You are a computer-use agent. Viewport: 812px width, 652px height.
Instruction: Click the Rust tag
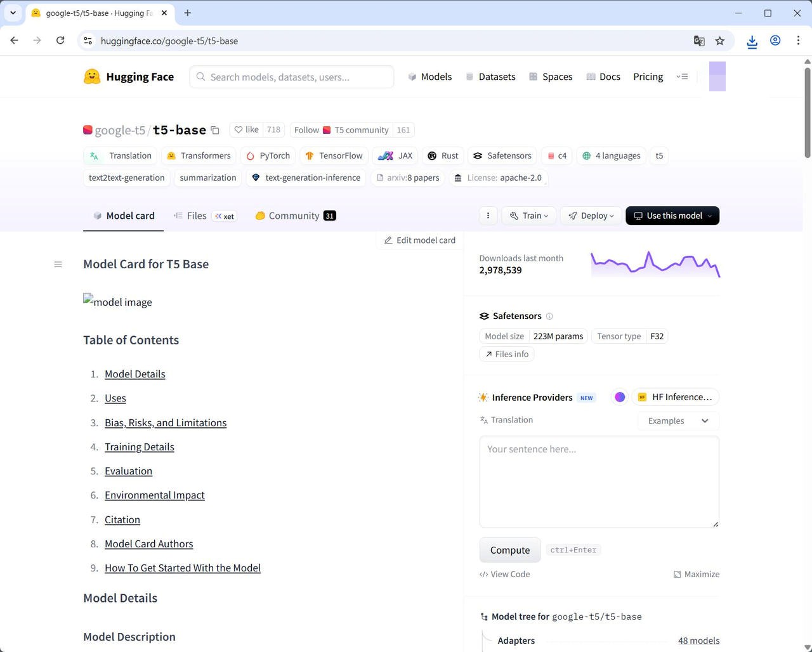click(x=443, y=155)
